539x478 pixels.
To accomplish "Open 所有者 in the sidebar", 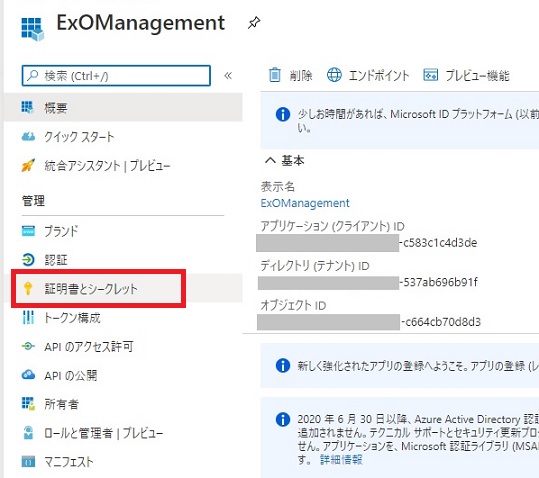I will tap(62, 404).
